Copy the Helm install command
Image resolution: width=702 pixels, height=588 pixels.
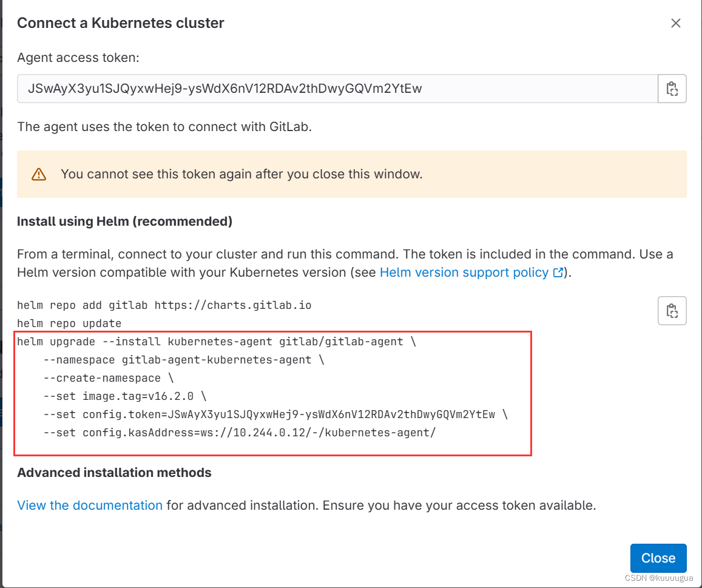point(672,310)
